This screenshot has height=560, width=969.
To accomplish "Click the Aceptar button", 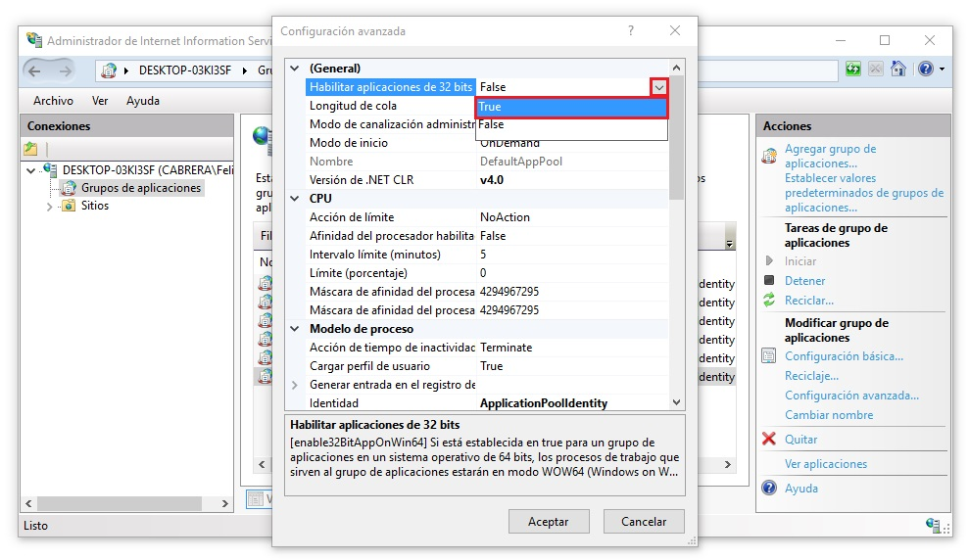I will 549,522.
